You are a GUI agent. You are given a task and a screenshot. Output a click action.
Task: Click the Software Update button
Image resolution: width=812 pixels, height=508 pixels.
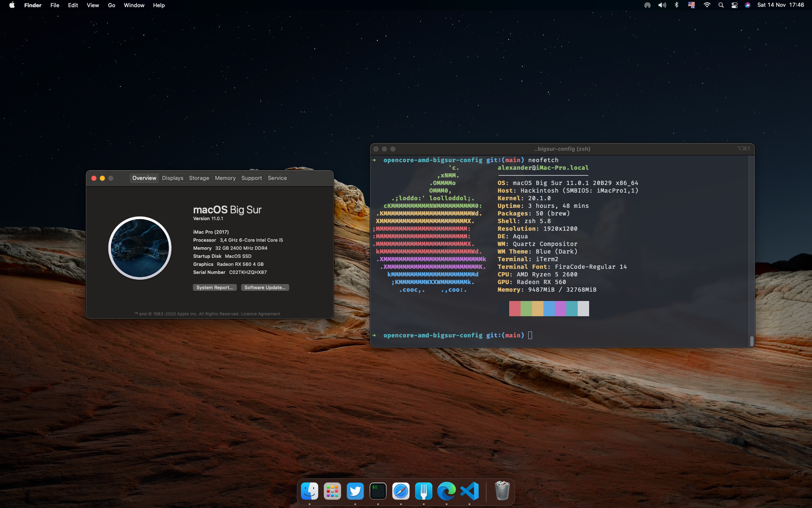265,287
